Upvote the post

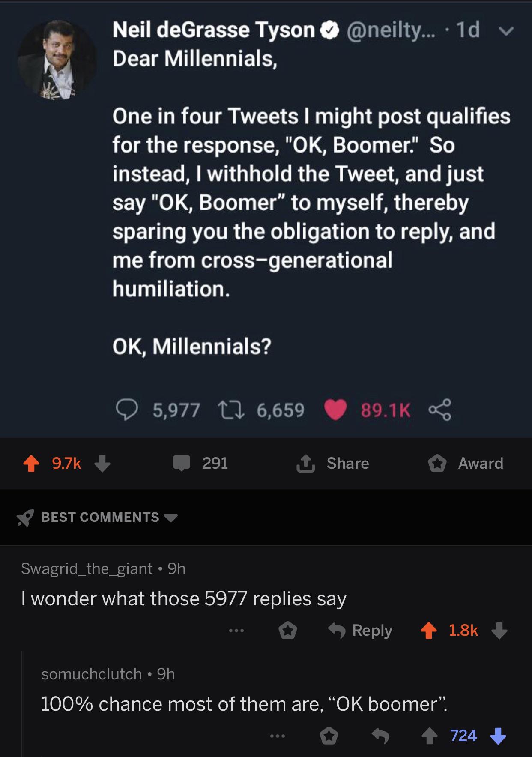click(32, 464)
